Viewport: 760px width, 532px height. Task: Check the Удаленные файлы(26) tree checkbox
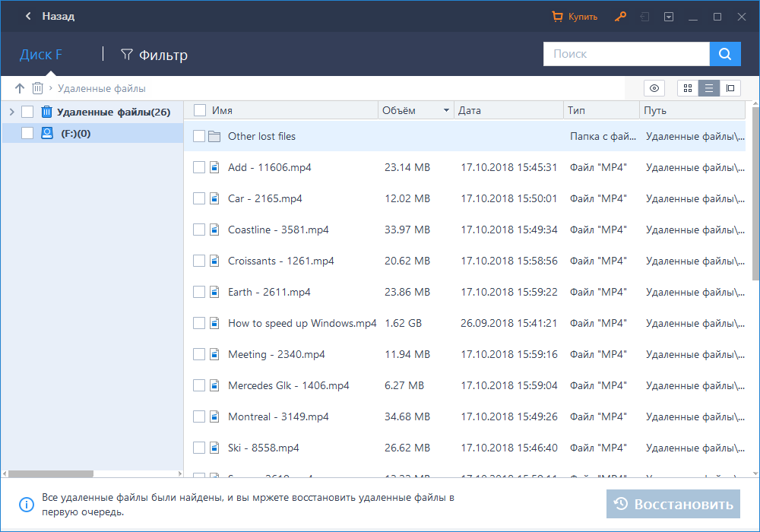tap(27, 112)
